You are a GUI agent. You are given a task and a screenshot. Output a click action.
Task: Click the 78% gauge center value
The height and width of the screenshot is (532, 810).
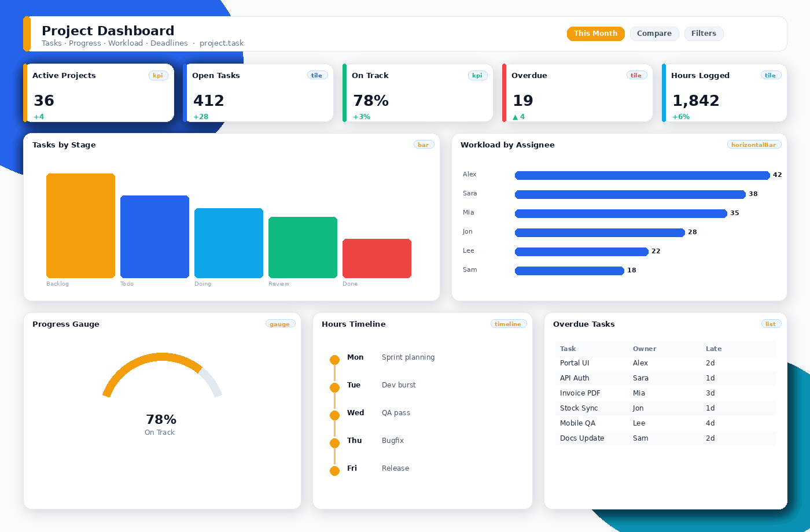click(161, 420)
